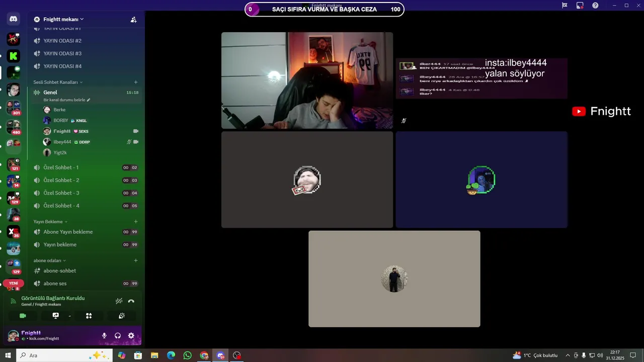
Task: Open File Explorer from taskbar
Action: [x=154, y=355]
